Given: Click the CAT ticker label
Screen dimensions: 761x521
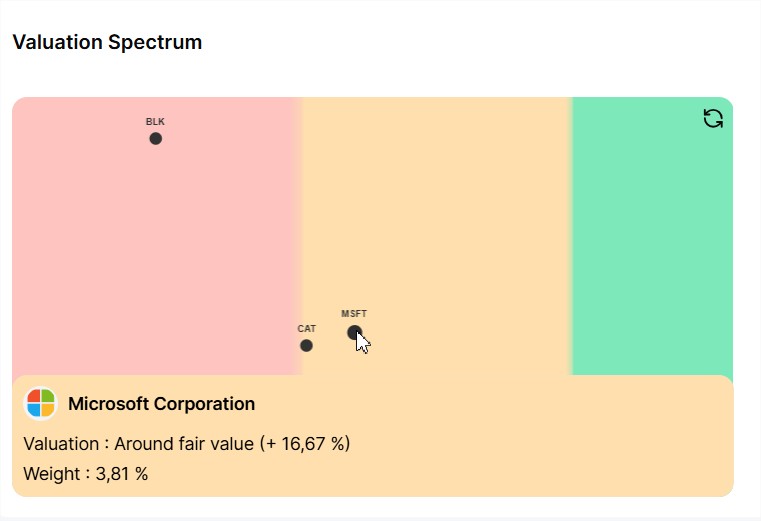Looking at the screenshot, I should tap(306, 329).
